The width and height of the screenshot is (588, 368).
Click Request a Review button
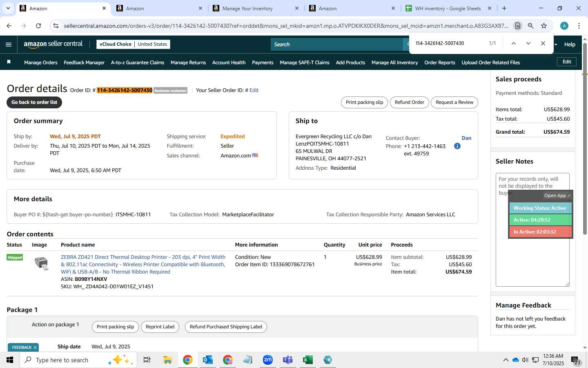(454, 102)
